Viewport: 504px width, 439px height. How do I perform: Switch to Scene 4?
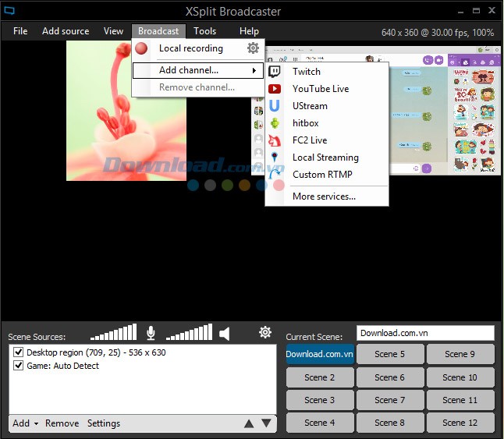pos(320,423)
